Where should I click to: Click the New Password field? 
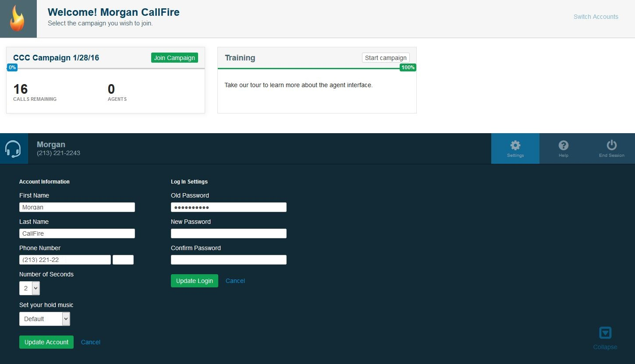click(x=228, y=233)
